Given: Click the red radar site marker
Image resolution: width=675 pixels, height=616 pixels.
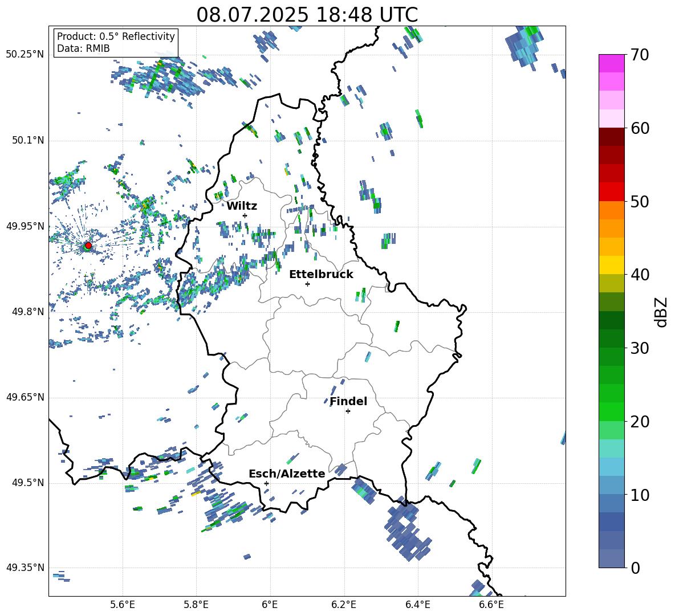Looking at the screenshot, I should 88,246.
